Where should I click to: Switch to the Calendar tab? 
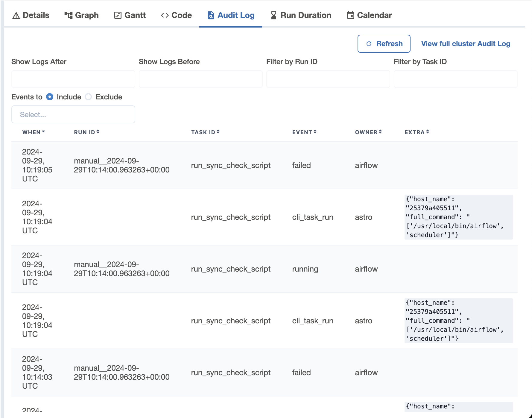(x=369, y=15)
